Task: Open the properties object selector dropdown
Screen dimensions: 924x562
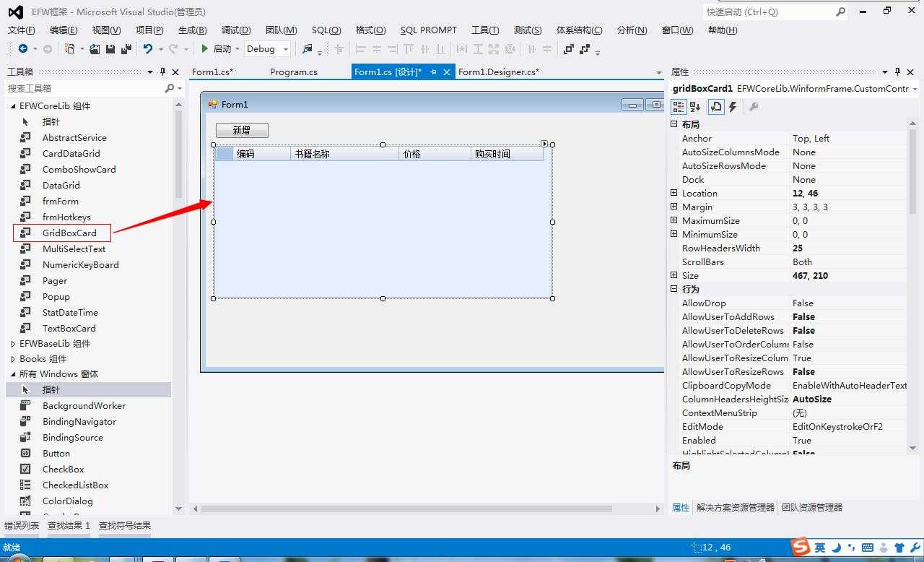Action: coord(915,89)
